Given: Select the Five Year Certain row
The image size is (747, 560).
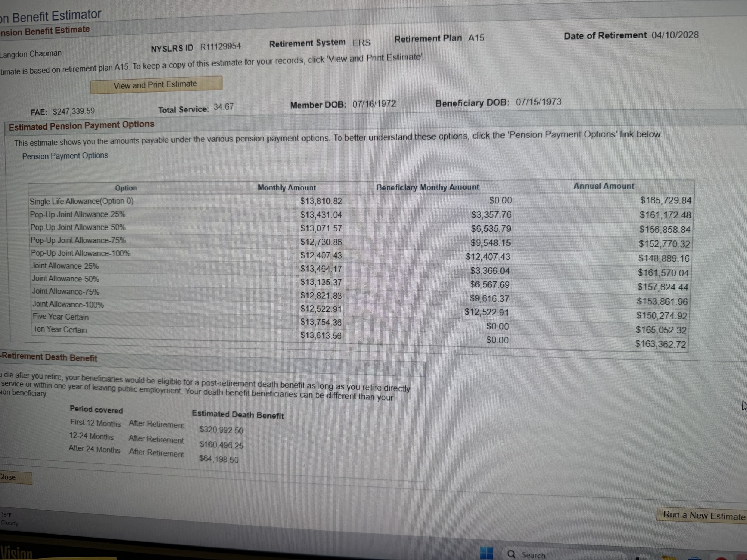Looking at the screenshot, I should point(61,317).
